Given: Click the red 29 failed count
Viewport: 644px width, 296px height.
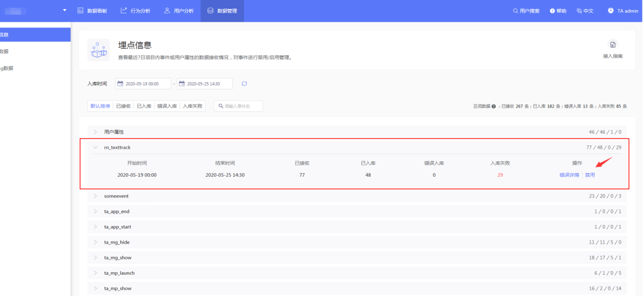Looking at the screenshot, I should pos(500,175).
